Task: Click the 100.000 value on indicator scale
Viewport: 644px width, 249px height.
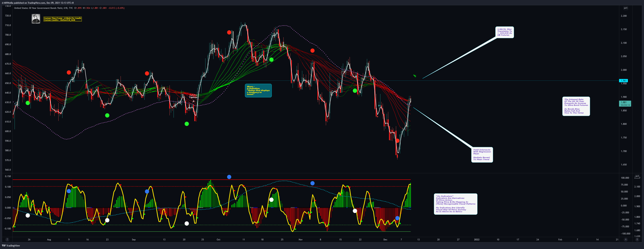Action: pos(625,178)
